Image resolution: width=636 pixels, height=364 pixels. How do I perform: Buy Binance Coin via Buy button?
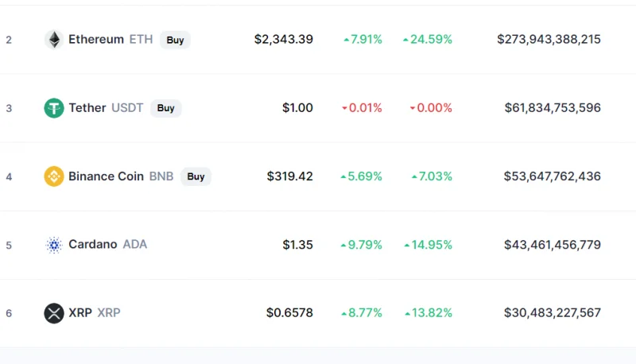[196, 176]
